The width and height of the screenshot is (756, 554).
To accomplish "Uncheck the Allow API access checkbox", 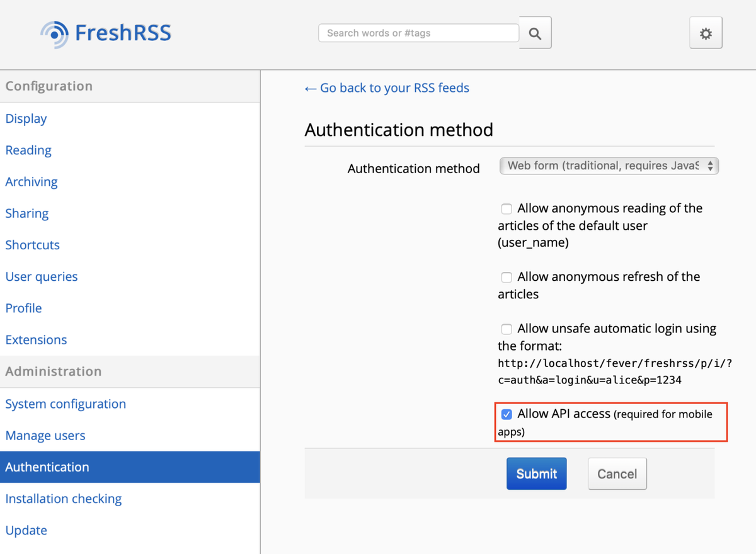I will [x=507, y=415].
